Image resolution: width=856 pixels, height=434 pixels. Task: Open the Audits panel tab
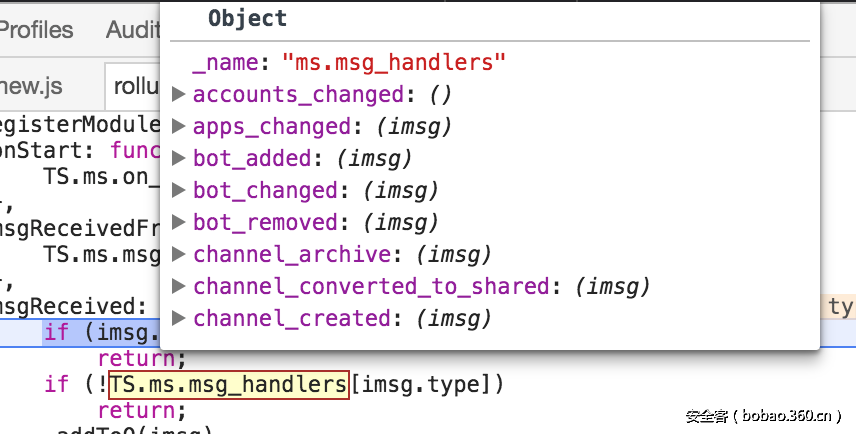click(132, 30)
